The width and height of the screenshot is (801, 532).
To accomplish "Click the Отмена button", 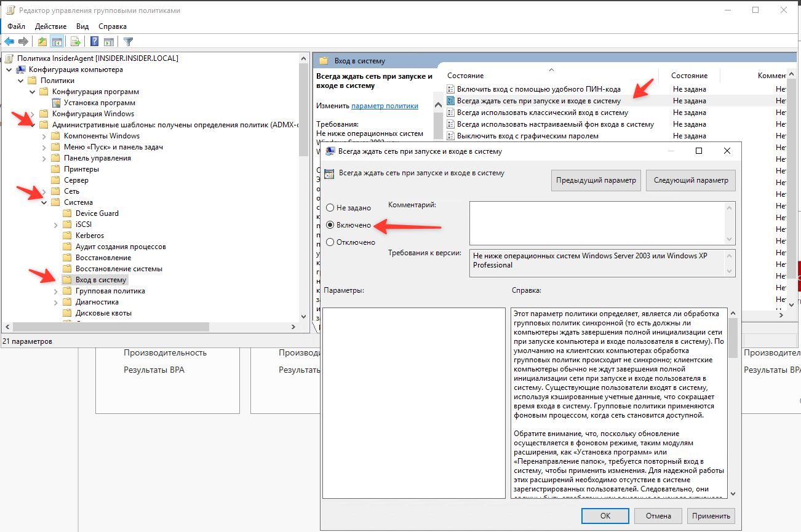I will (658, 516).
